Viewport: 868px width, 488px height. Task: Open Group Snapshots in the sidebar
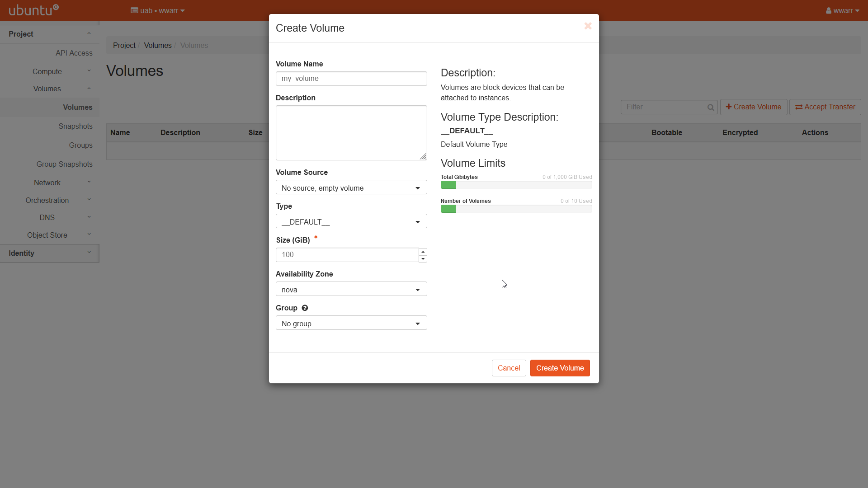[x=65, y=164]
